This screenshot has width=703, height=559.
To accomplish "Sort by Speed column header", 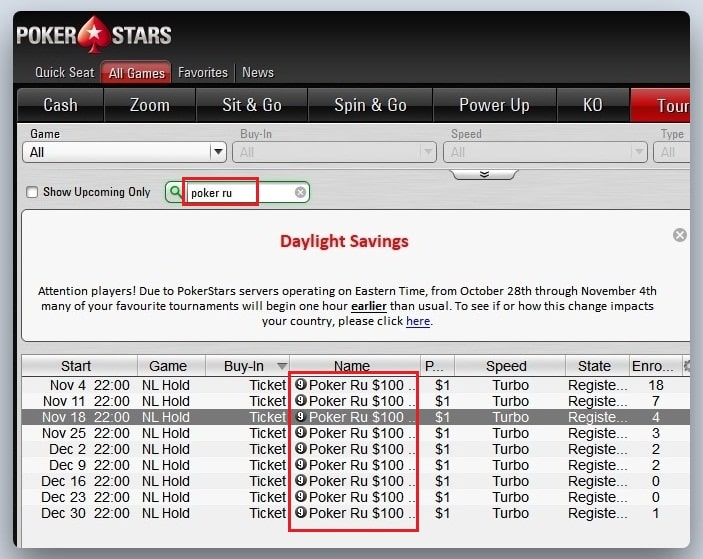I will [x=510, y=366].
